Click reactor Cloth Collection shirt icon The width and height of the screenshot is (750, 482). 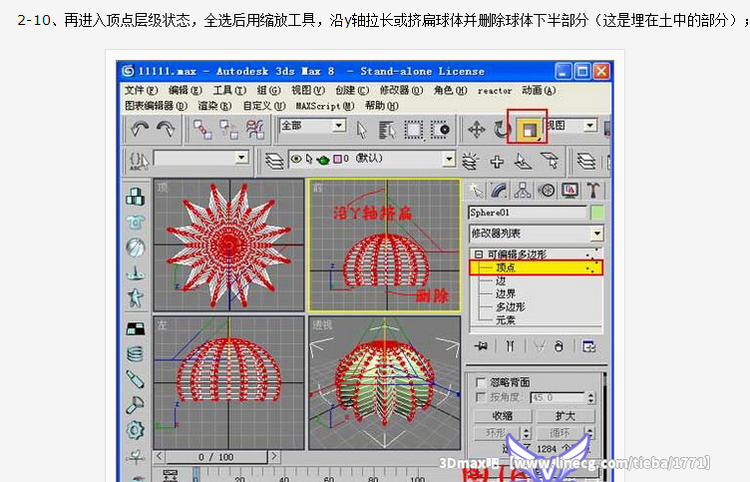point(135,222)
